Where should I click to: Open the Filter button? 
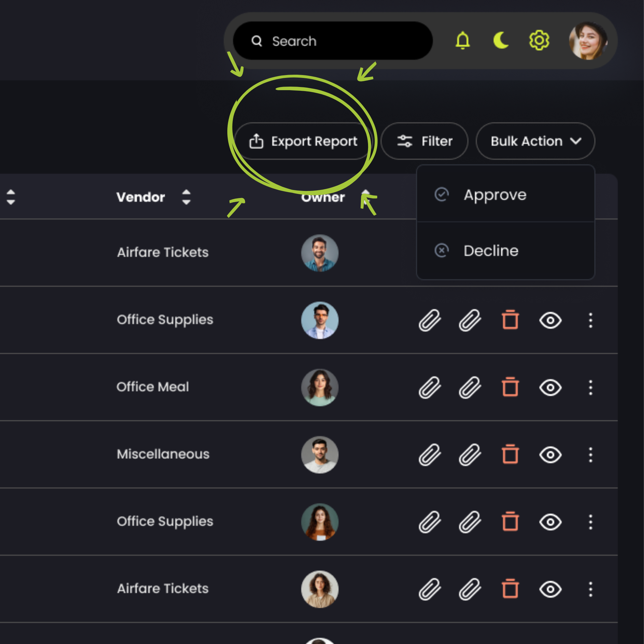(x=424, y=141)
